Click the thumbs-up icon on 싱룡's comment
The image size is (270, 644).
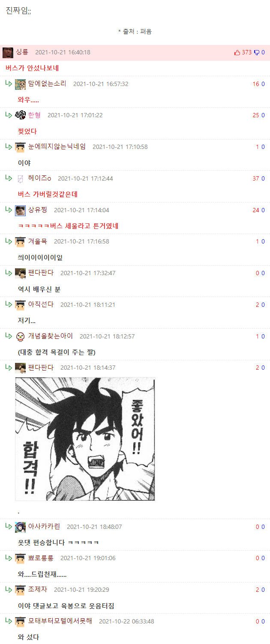[237, 53]
